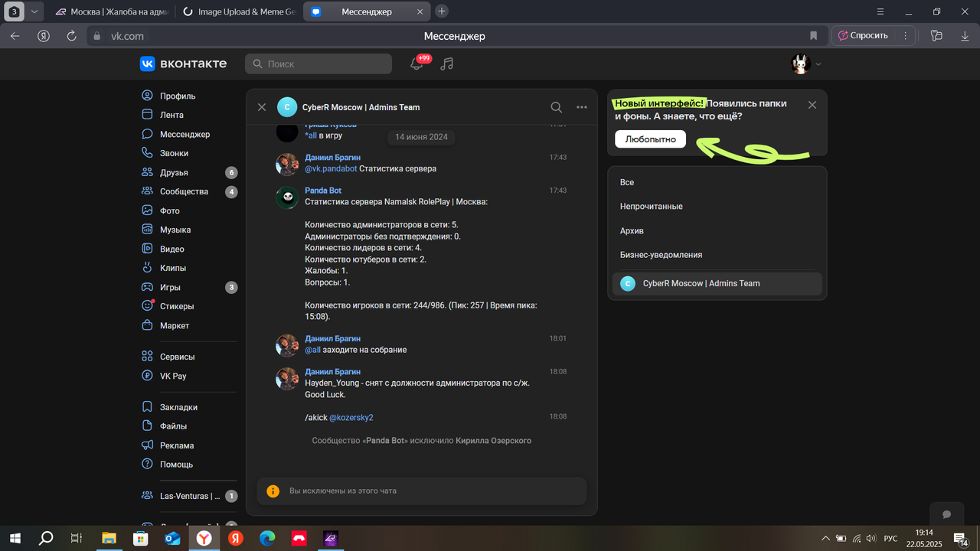Open the browser hamburger menu
This screenshot has height=551, width=980.
(x=881, y=11)
